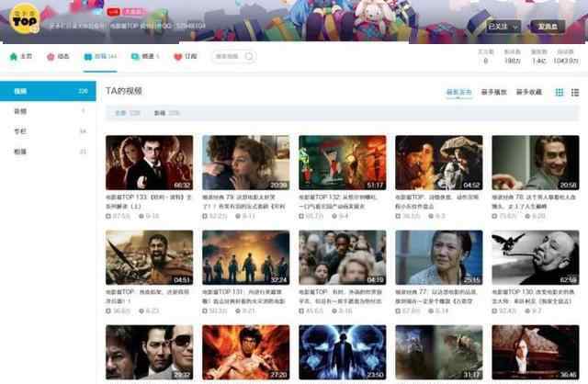Select the 投稿 tab
The image size is (588, 384).
pos(100,57)
